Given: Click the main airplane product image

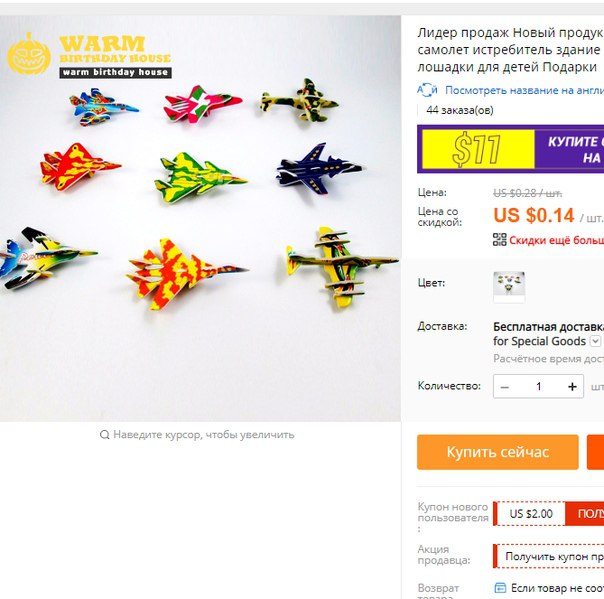Looking at the screenshot, I should pyautogui.click(x=200, y=218).
